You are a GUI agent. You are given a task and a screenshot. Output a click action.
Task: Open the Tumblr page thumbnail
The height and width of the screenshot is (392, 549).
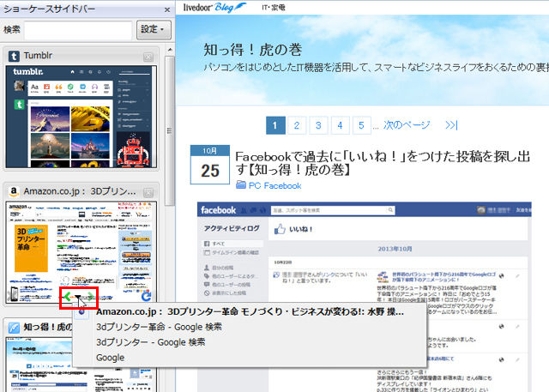click(x=81, y=117)
